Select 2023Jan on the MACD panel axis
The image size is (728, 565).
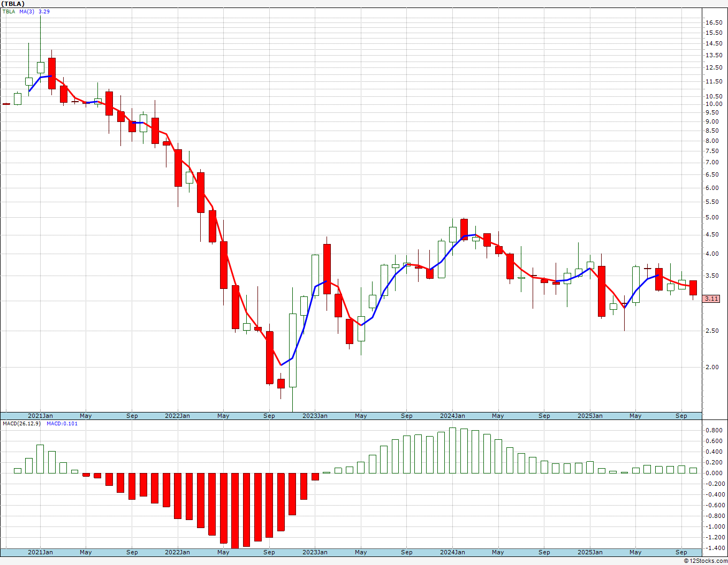pos(315,552)
